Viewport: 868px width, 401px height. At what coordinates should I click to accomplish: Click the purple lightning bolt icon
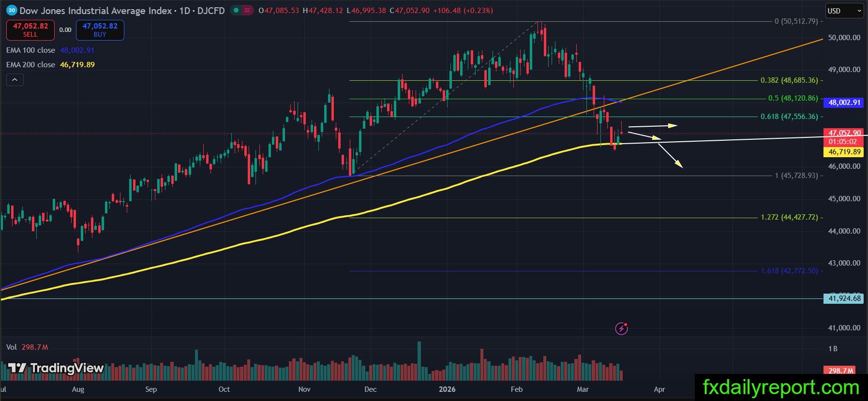(x=621, y=329)
